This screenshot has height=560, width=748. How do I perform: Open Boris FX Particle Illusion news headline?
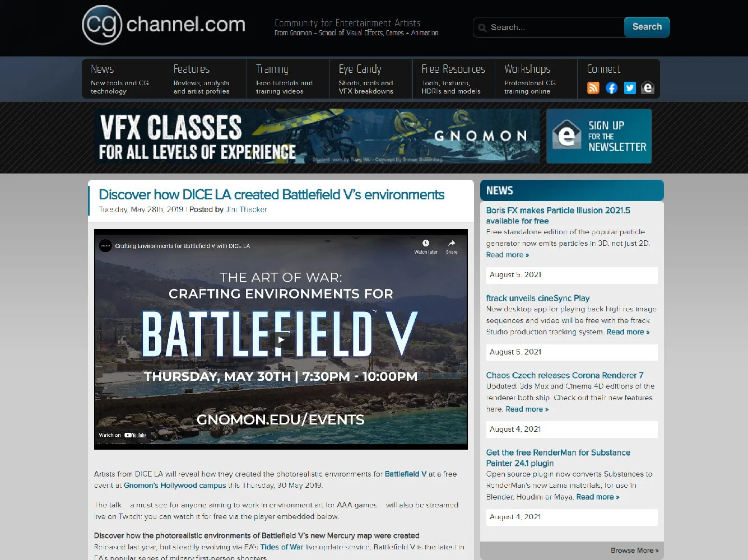click(x=558, y=216)
